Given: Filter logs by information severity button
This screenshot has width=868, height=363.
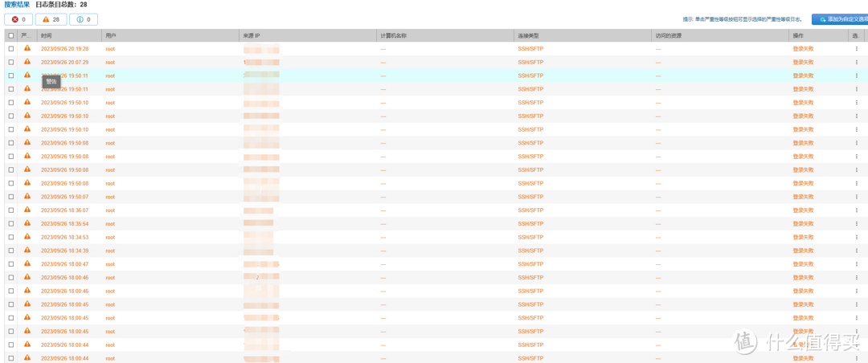Looking at the screenshot, I should click(x=84, y=19).
